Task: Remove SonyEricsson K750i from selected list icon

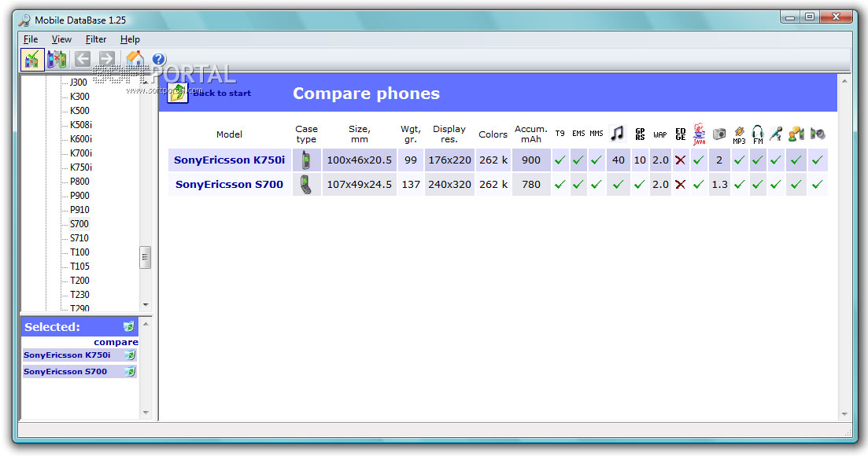Action: click(x=130, y=355)
